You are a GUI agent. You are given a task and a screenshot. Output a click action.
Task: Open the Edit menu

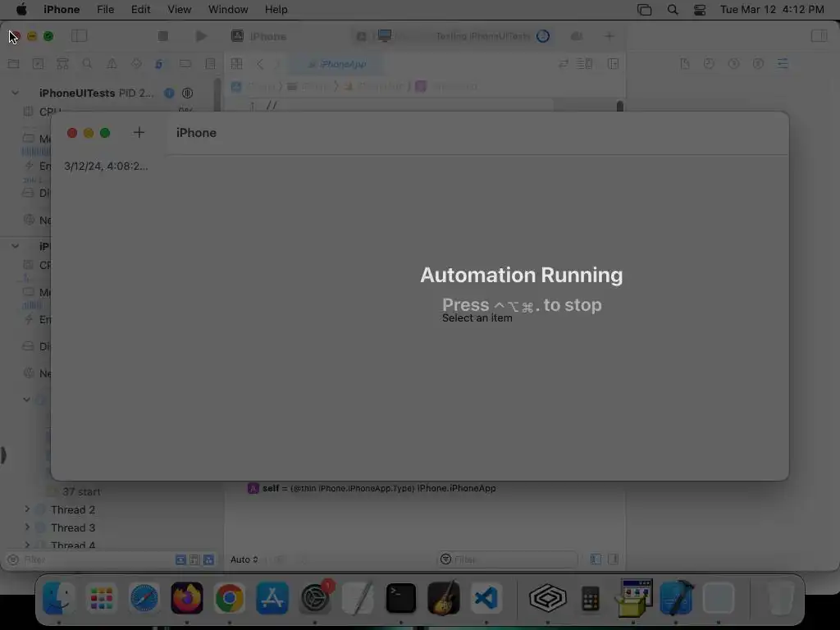pyautogui.click(x=140, y=10)
